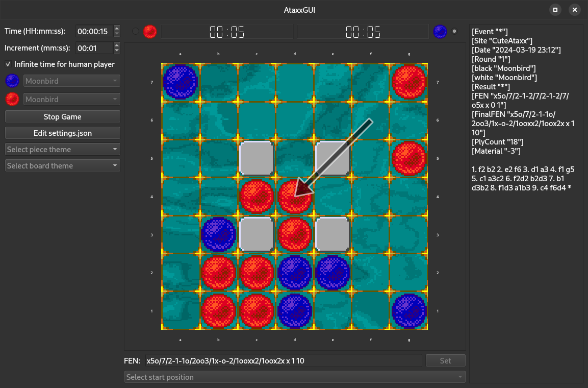Click empty square d5 on the board
Image resolution: width=588 pixels, height=388 pixels.
[295, 158]
